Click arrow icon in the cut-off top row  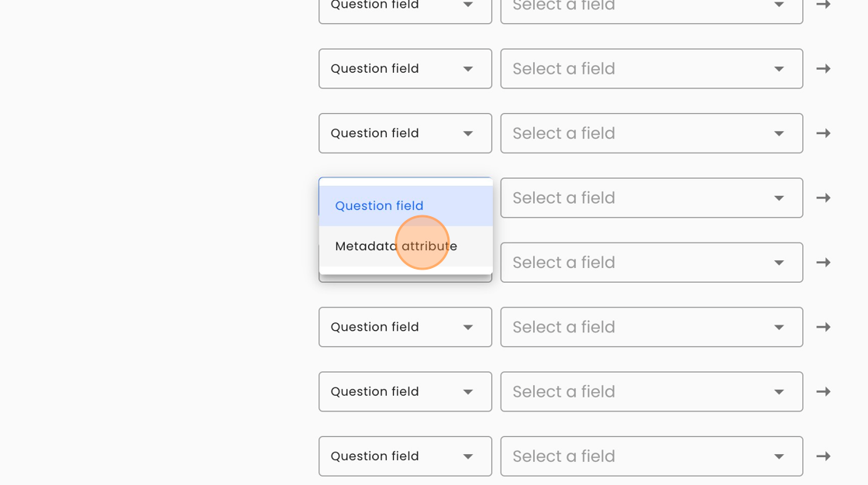click(823, 5)
